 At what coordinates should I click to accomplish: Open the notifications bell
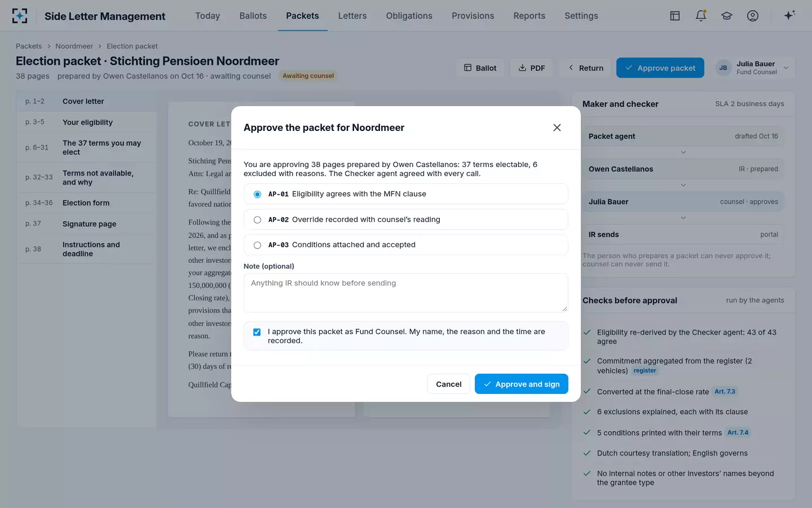point(701,16)
